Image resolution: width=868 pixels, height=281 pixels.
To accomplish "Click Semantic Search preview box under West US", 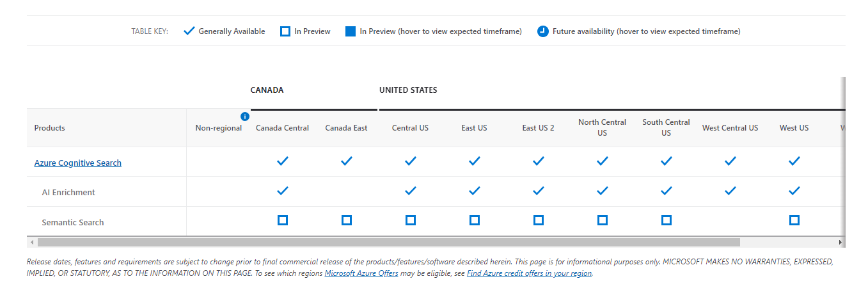I will [x=794, y=220].
